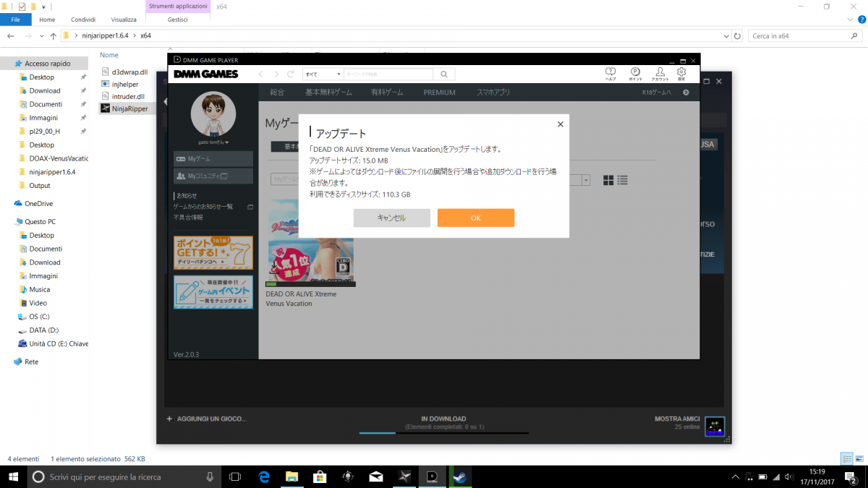Screen dimensions: 868x488
Task: Open the DMM account icon
Action: coord(660,73)
